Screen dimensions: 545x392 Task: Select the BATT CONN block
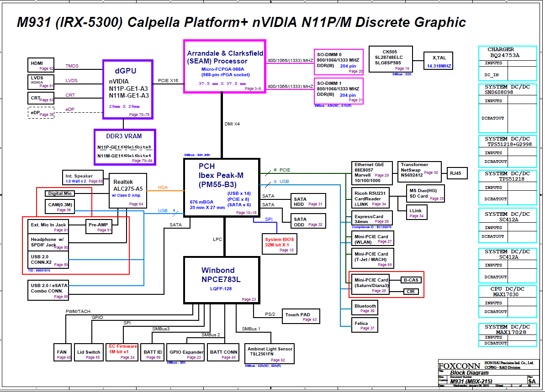pos(223,353)
